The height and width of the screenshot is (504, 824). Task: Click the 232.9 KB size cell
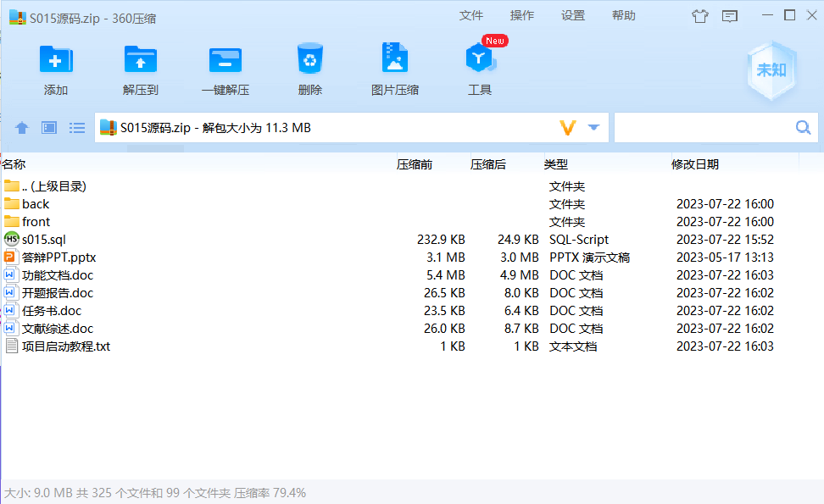441,240
